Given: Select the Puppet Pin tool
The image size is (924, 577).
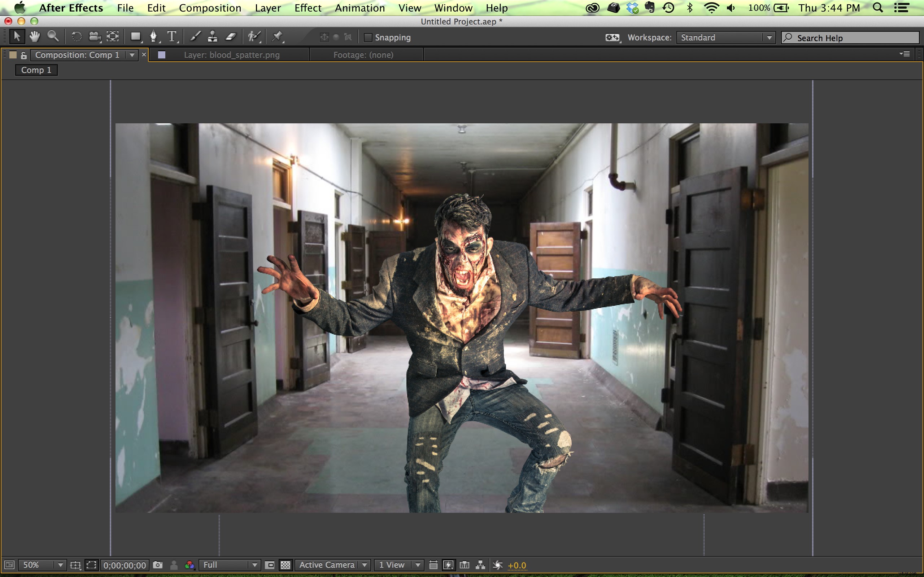Looking at the screenshot, I should 277,37.
